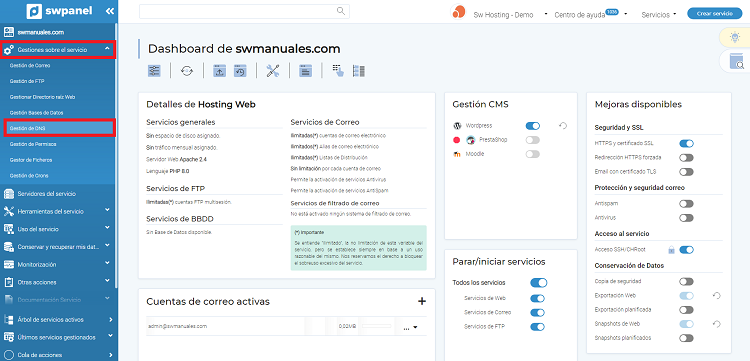Viewport: 750px width, 361px height.
Task: Click the Monitorización sidebar icon
Action: pos(9,264)
